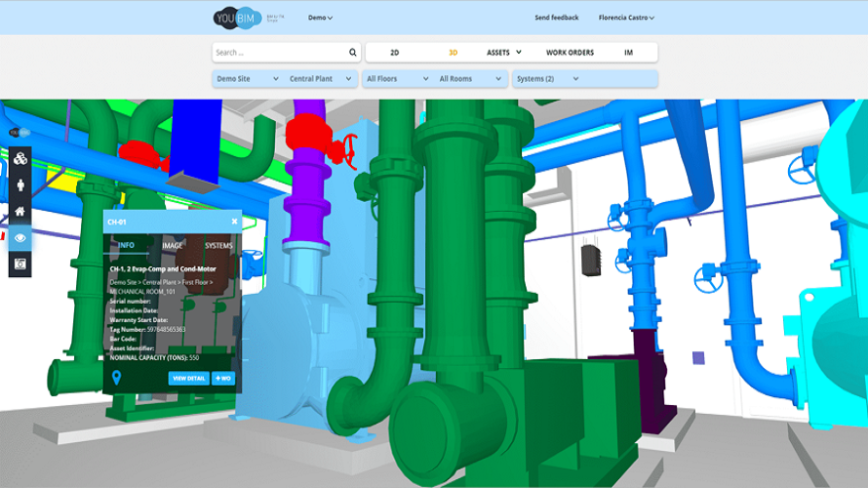Click the search magnifier icon

[x=353, y=53]
